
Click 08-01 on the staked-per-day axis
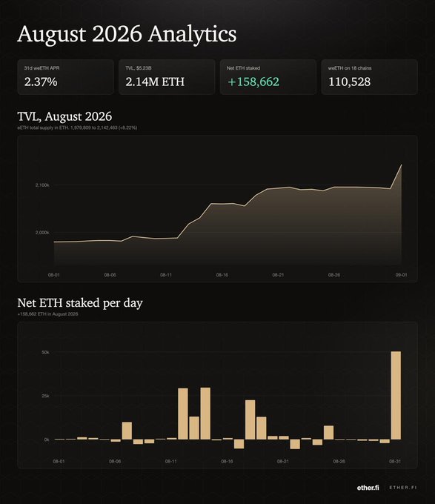(x=59, y=461)
